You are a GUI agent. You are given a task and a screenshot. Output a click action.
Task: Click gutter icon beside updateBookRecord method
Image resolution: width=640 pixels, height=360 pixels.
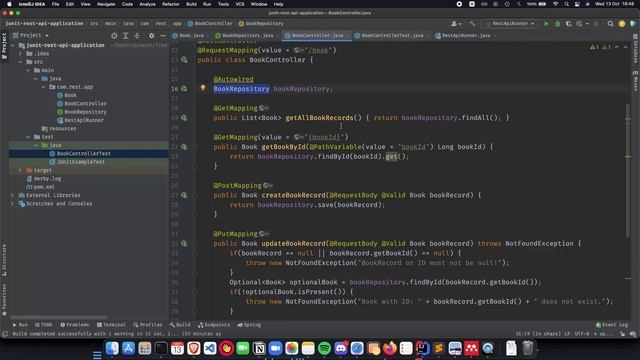point(184,243)
